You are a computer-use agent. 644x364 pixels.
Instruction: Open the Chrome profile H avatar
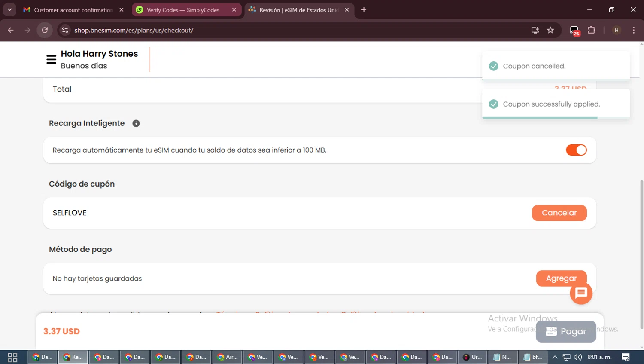coord(617,30)
